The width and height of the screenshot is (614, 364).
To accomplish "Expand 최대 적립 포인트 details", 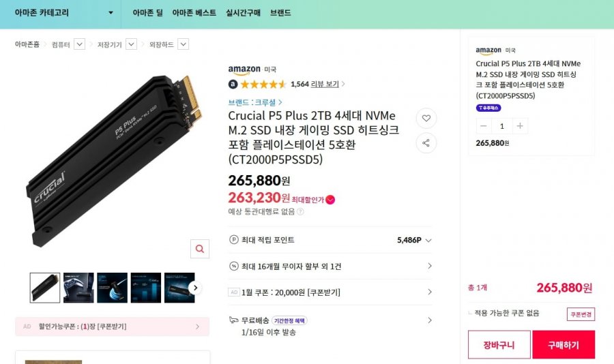I will click(428, 241).
